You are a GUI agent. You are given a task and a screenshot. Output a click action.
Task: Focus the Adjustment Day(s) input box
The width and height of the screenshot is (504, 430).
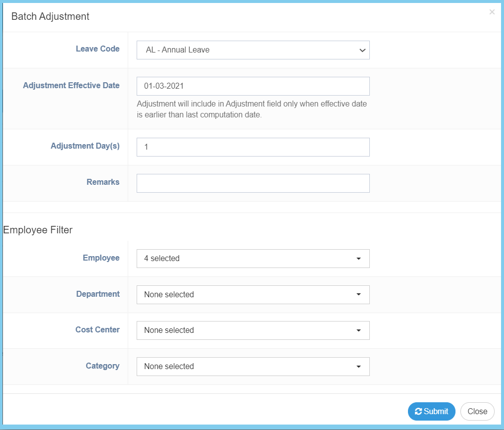pyautogui.click(x=253, y=147)
